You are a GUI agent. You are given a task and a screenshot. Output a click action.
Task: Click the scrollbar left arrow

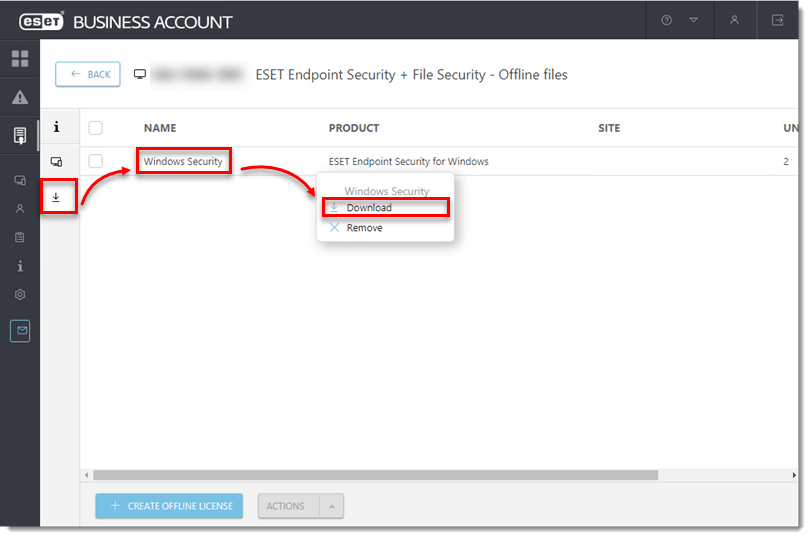pos(86,475)
